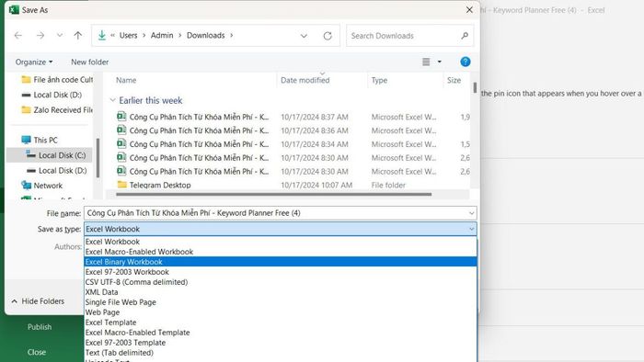
Task: Click the horizontal scrollbar of file list
Action: pos(273,195)
